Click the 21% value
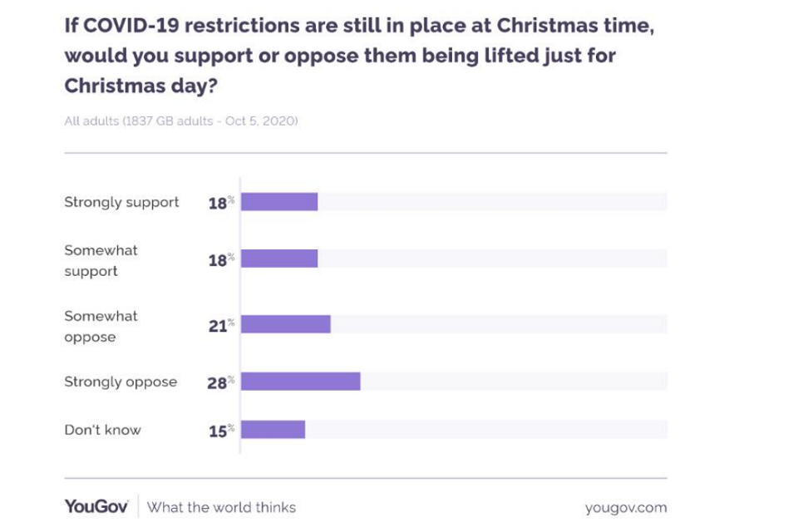The width and height of the screenshot is (798, 532). click(x=220, y=326)
